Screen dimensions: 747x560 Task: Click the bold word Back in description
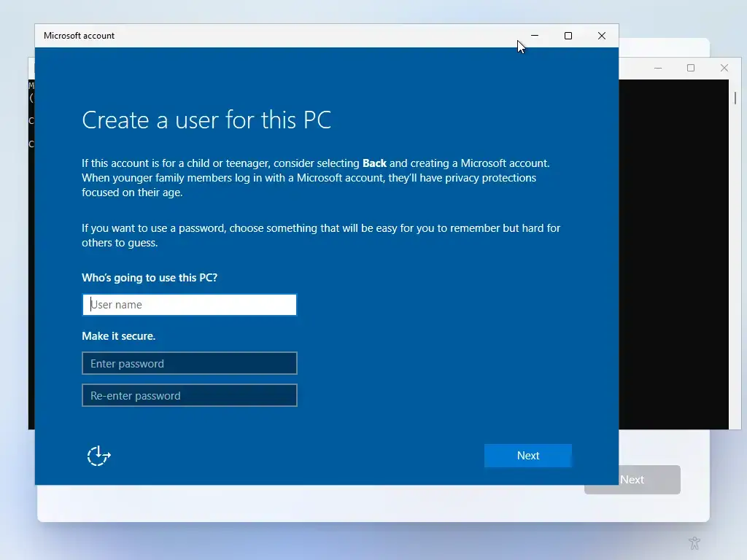coord(374,163)
